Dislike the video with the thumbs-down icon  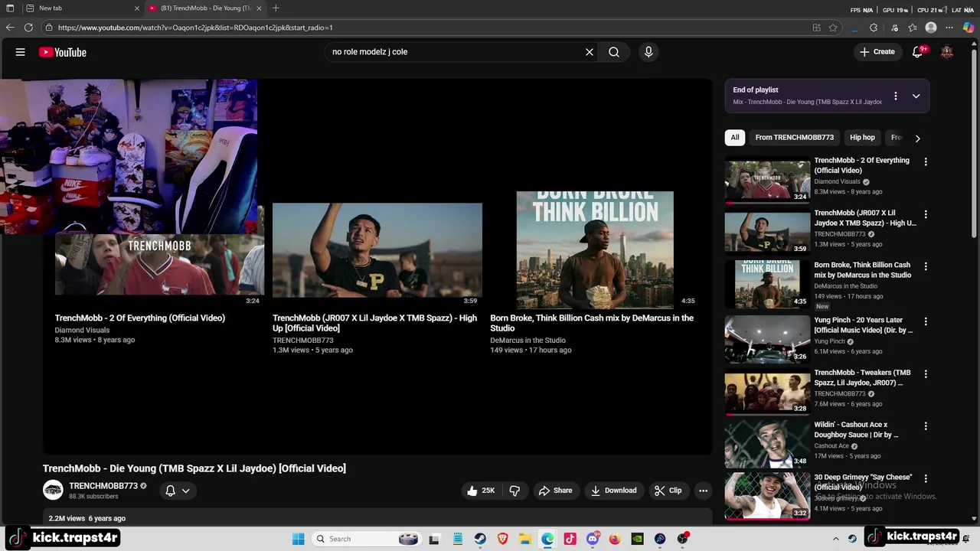514,491
